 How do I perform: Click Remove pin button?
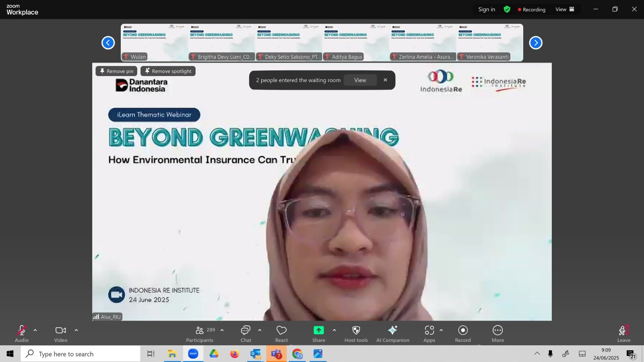(x=116, y=71)
